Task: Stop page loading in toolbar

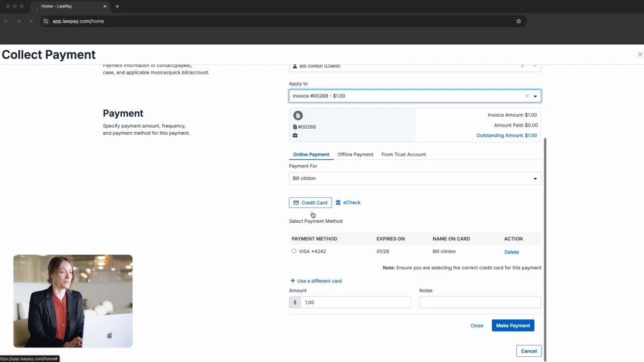Action: [31, 21]
